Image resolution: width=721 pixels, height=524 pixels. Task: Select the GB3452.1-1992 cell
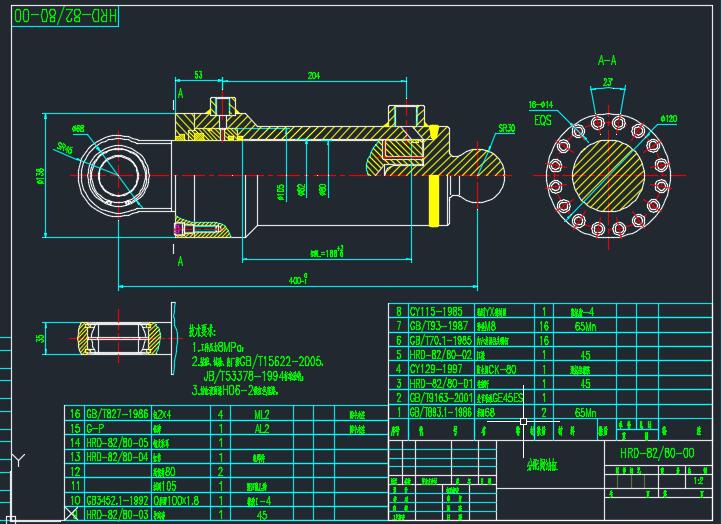pyautogui.click(x=117, y=500)
